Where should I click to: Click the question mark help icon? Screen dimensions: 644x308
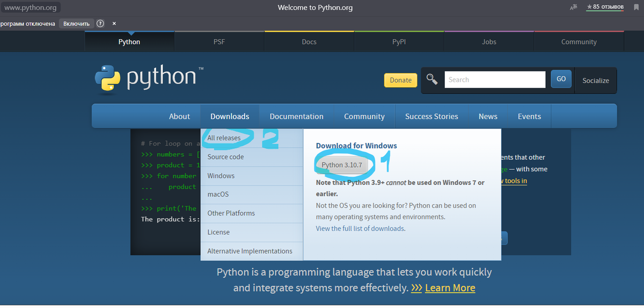pyautogui.click(x=100, y=24)
